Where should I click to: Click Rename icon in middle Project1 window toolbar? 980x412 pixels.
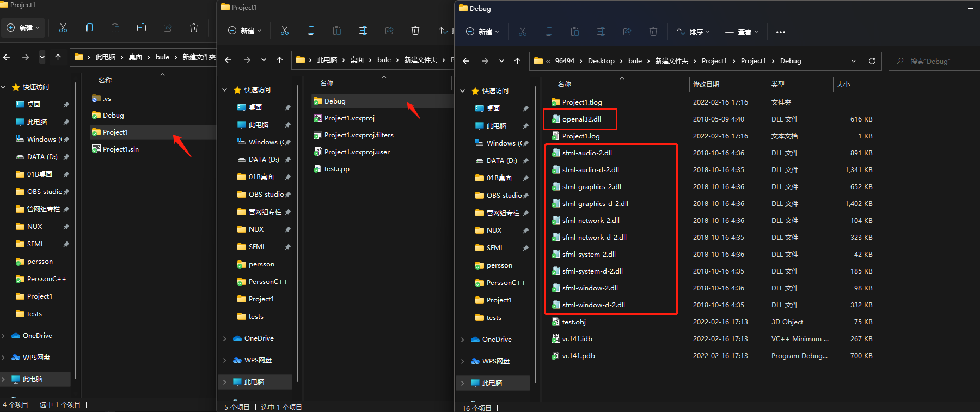click(x=363, y=31)
